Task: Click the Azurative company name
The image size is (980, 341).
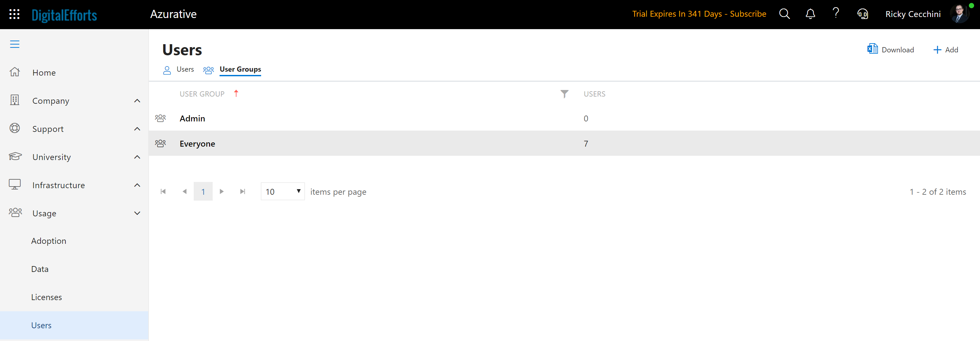Action: [x=173, y=14]
